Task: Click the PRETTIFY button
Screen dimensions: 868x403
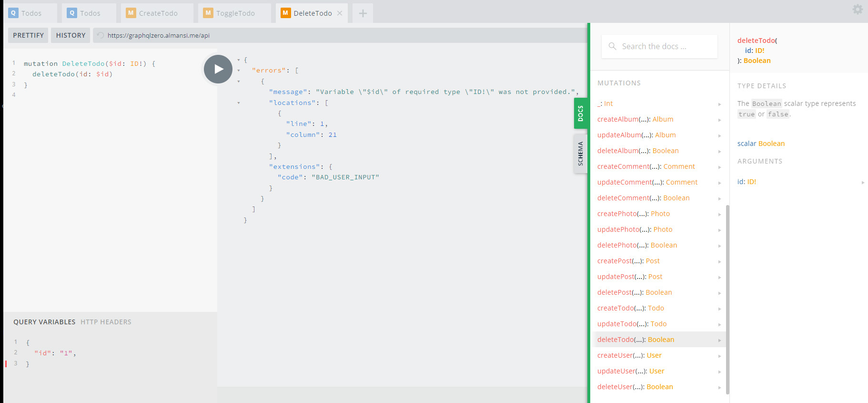Action: tap(28, 35)
